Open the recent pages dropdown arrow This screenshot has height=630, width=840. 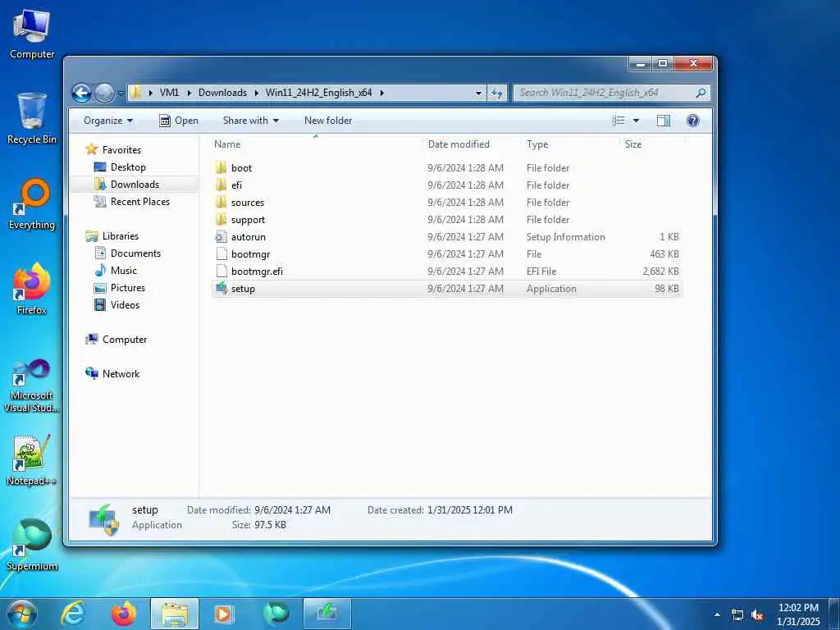121,94
